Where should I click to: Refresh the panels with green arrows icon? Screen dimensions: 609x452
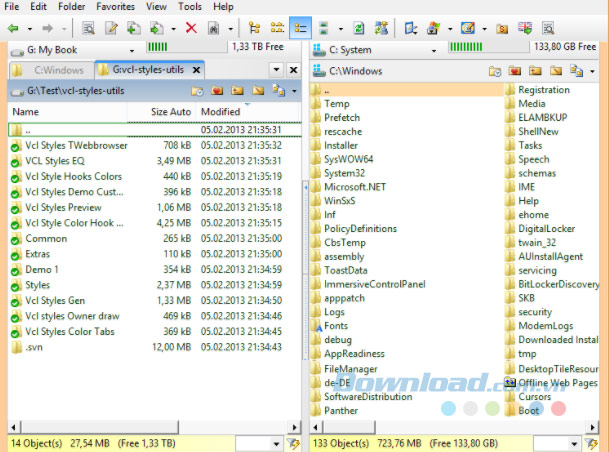click(358, 28)
